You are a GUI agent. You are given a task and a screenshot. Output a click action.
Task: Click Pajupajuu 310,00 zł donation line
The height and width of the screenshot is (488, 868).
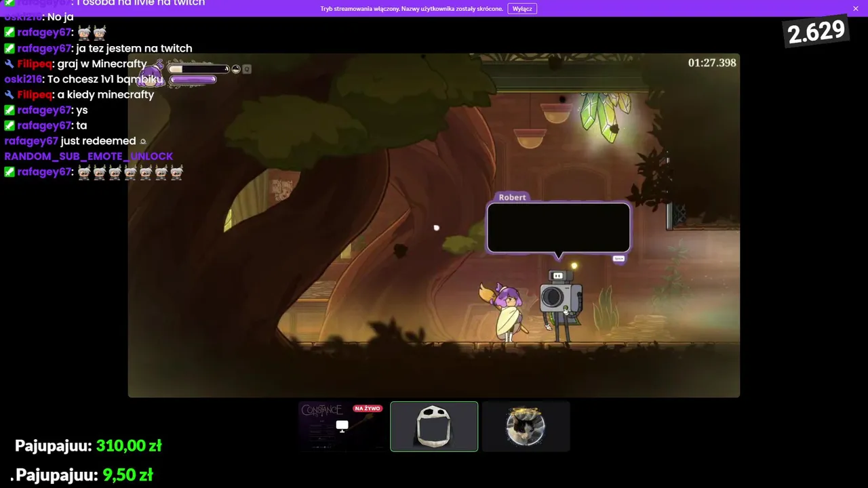(88, 446)
